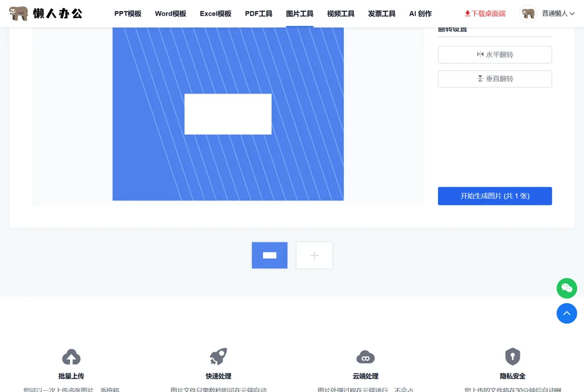Click the 批量上传 cloud upload icon
584x392 pixels.
point(71,357)
